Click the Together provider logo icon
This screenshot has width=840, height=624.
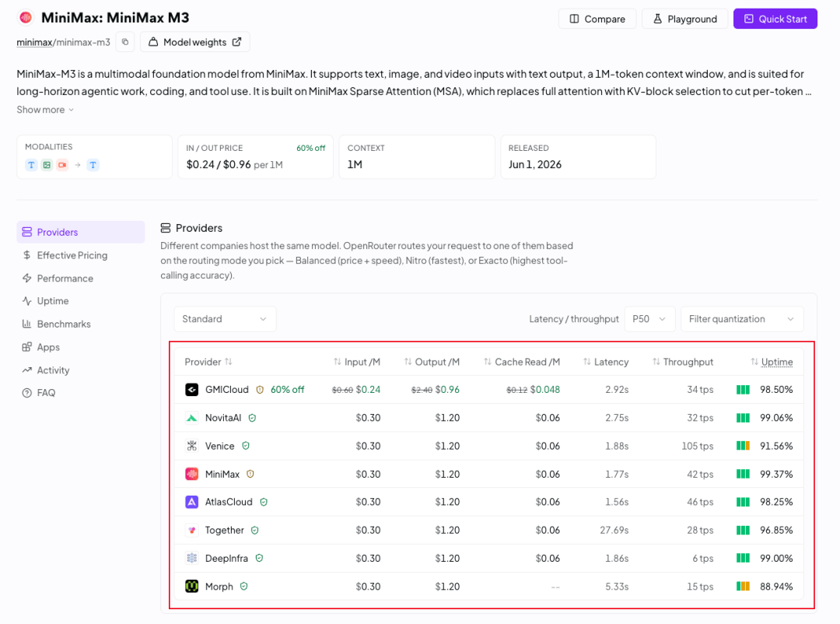pos(192,530)
